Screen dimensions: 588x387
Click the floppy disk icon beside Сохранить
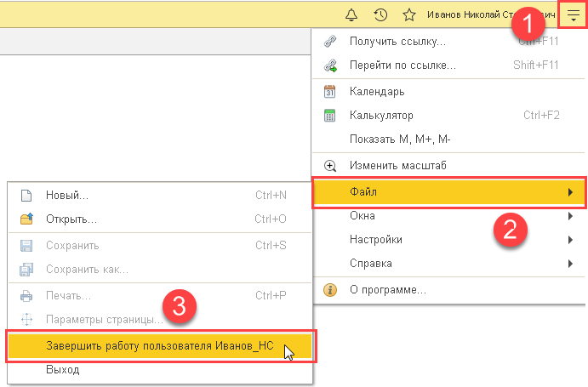[x=26, y=246]
